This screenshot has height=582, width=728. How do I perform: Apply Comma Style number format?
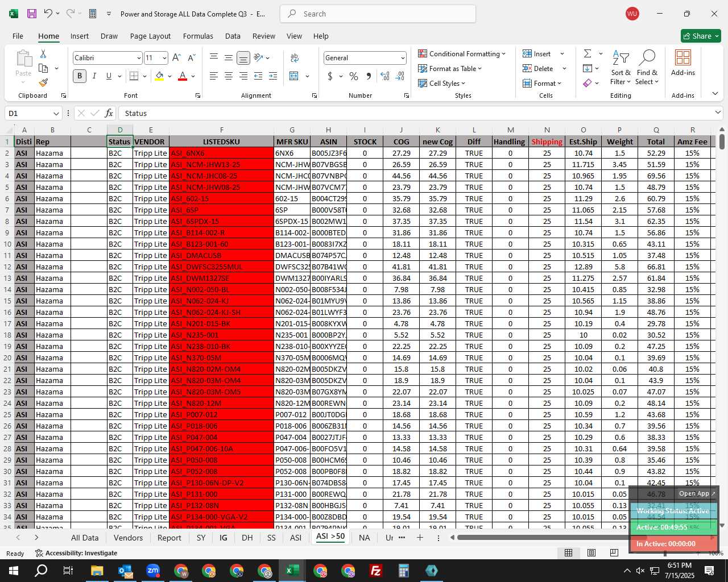click(369, 76)
